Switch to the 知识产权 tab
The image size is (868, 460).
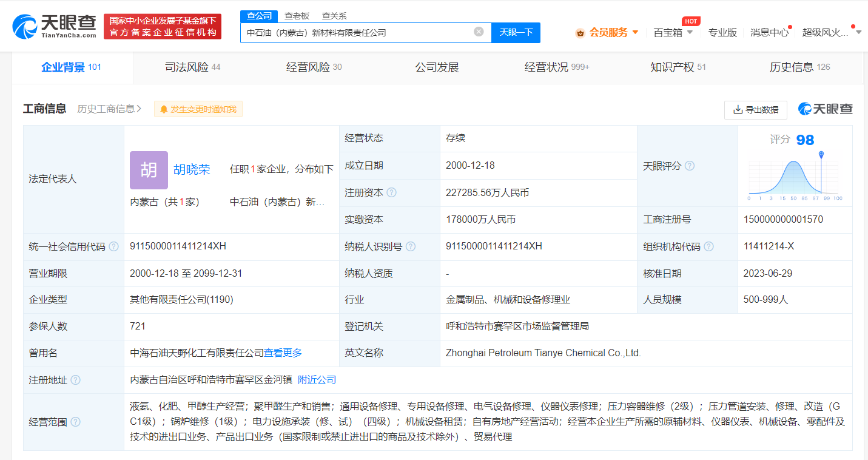(x=678, y=67)
